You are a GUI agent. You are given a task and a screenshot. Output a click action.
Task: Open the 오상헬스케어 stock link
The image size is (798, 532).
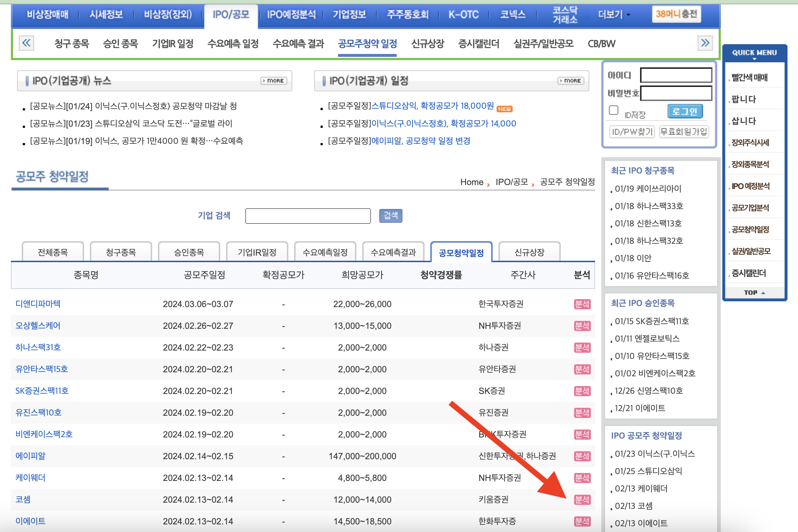tap(38, 326)
